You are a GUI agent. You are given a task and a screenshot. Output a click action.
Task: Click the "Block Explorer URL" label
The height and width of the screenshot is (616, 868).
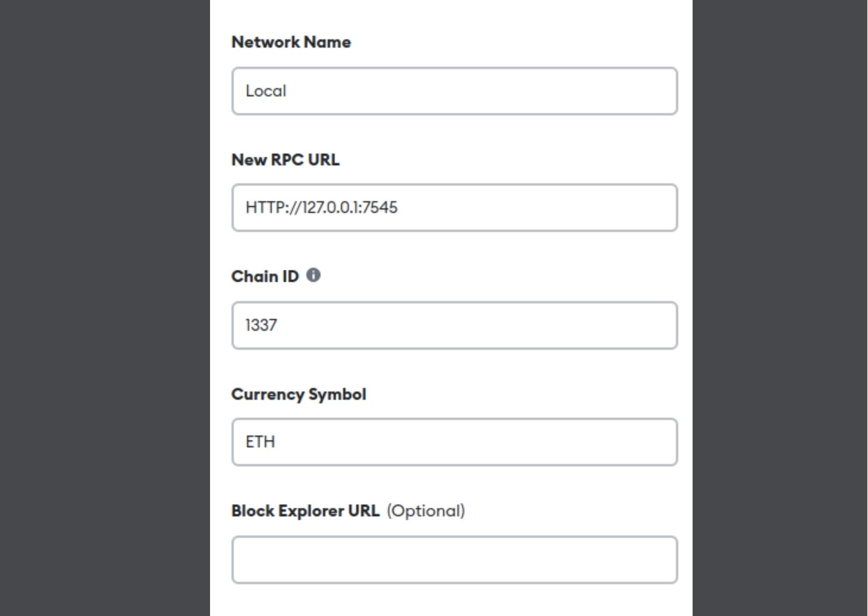tap(305, 511)
